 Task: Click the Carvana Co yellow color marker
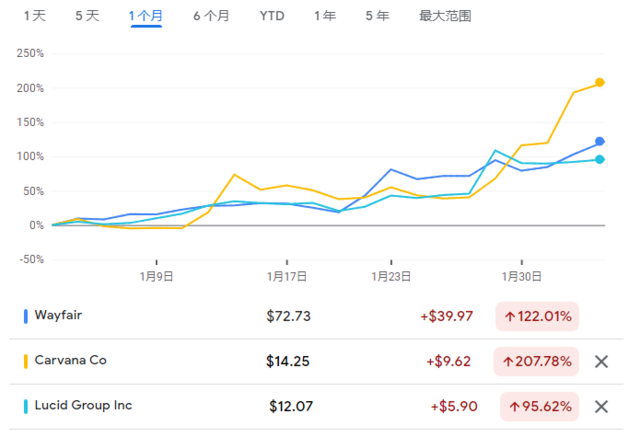click(26, 361)
